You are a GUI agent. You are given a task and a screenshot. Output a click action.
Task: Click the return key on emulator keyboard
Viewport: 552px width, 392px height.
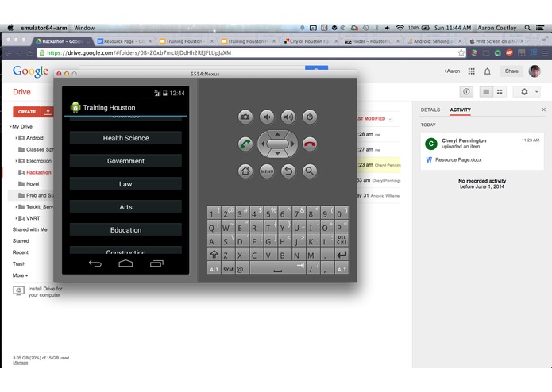coord(342,255)
